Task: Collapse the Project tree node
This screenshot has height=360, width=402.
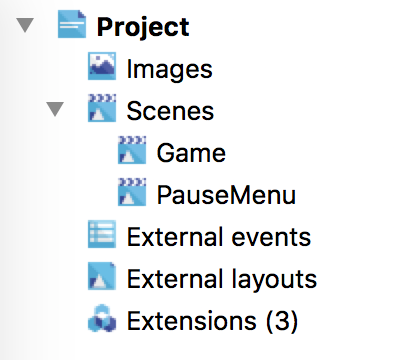Action: coord(25,25)
